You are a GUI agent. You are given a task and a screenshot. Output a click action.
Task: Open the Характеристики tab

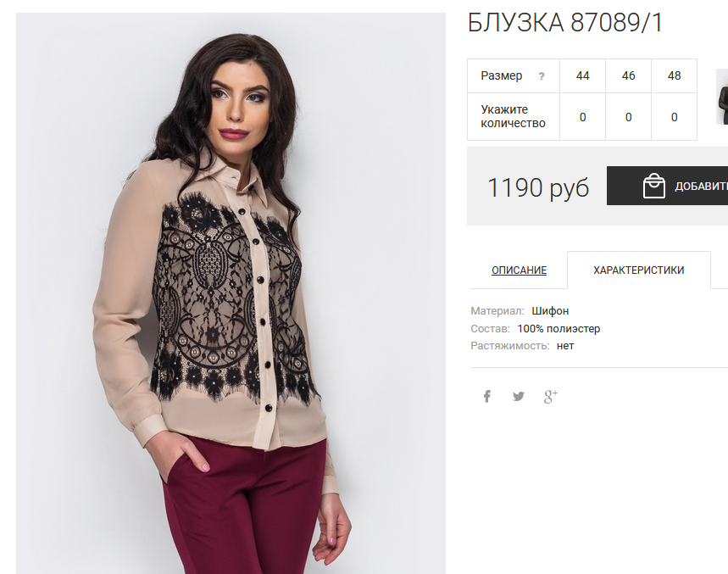pyautogui.click(x=638, y=270)
